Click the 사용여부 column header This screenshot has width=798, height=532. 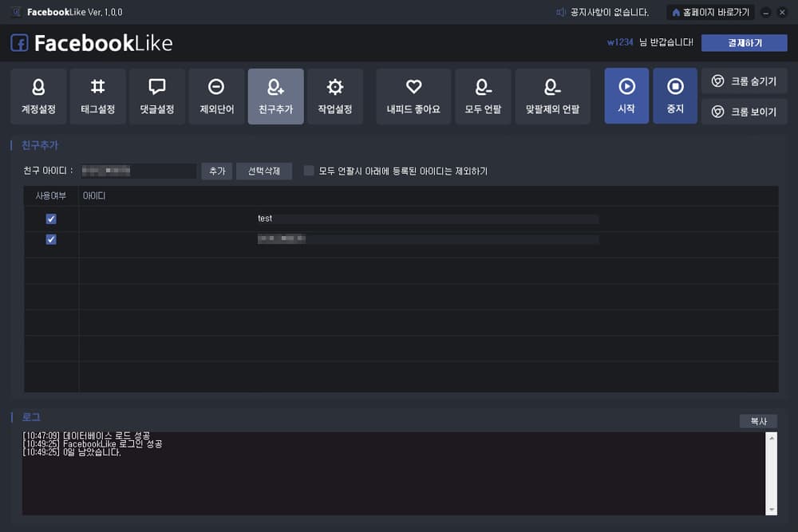click(51, 196)
